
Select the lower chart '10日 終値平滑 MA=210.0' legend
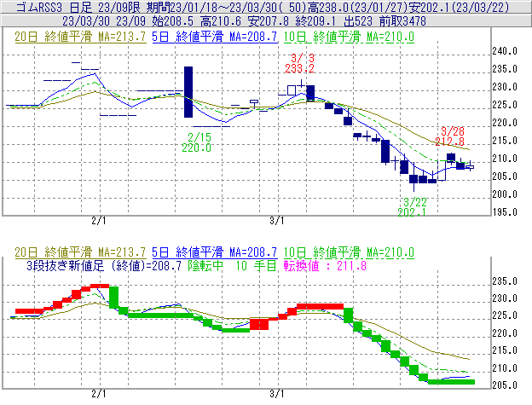point(349,252)
